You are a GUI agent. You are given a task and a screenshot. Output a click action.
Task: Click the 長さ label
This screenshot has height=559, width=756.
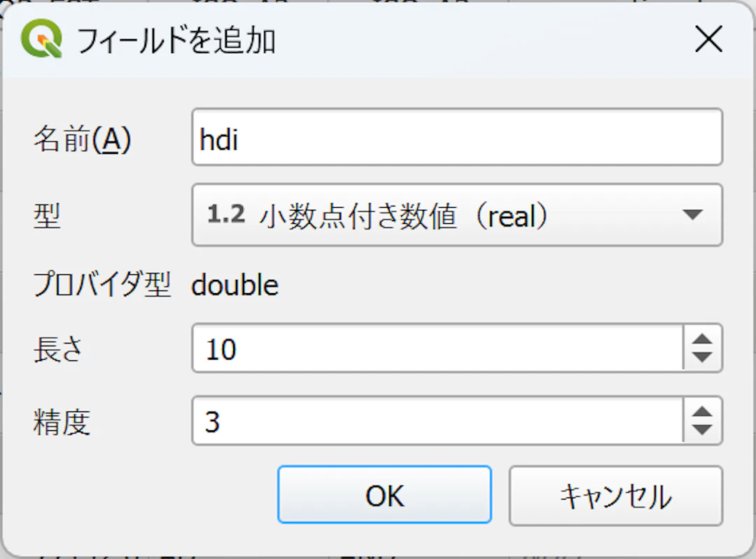[x=58, y=349]
